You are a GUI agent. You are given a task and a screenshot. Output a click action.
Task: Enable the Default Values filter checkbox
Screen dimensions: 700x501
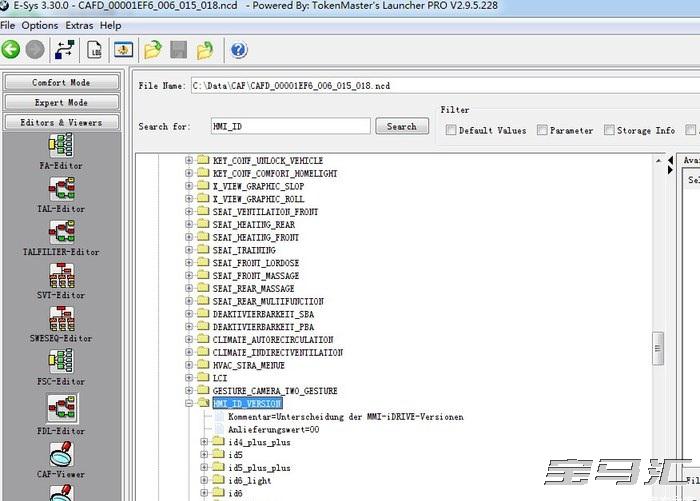pos(451,130)
